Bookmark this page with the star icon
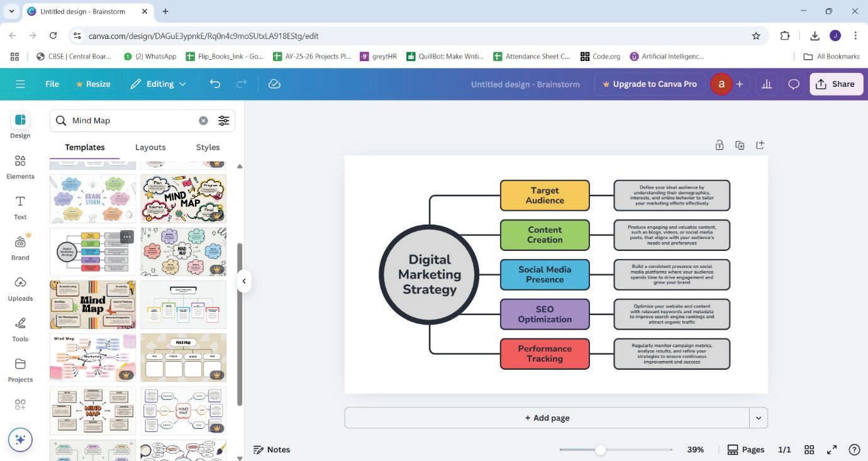 pos(756,36)
